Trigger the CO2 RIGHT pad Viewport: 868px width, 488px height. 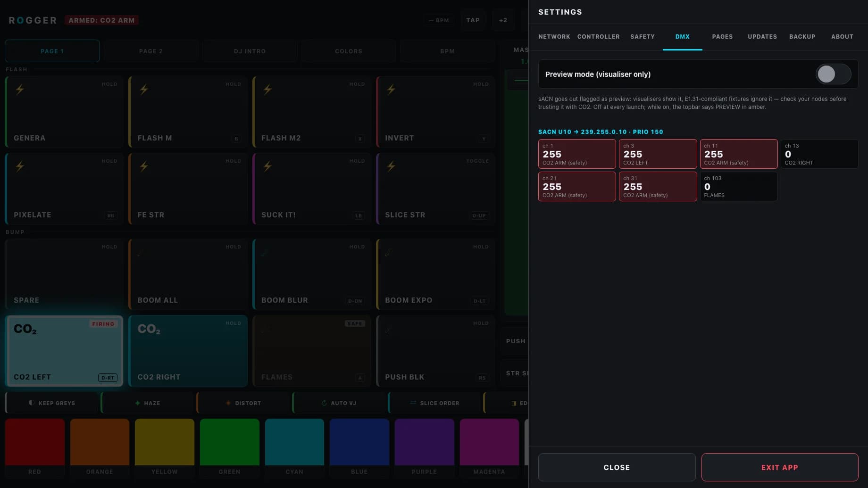pyautogui.click(x=188, y=351)
